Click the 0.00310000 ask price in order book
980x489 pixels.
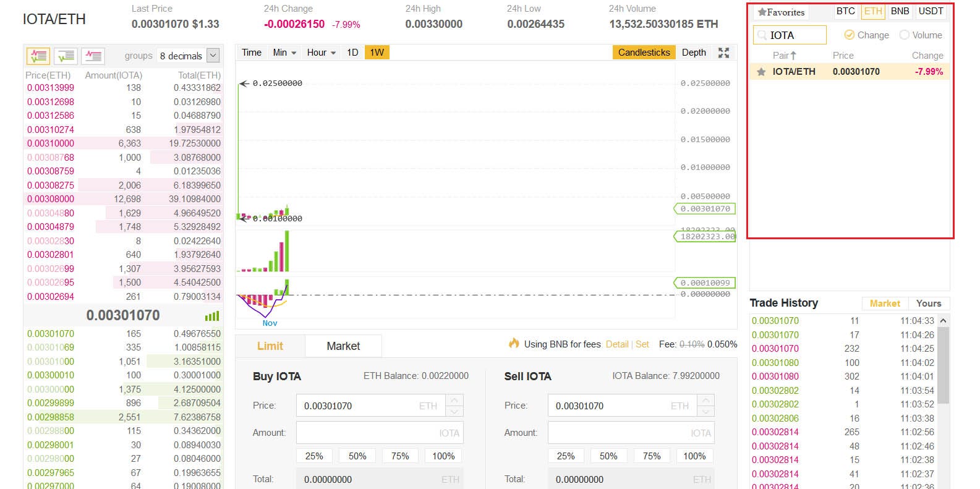click(51, 143)
